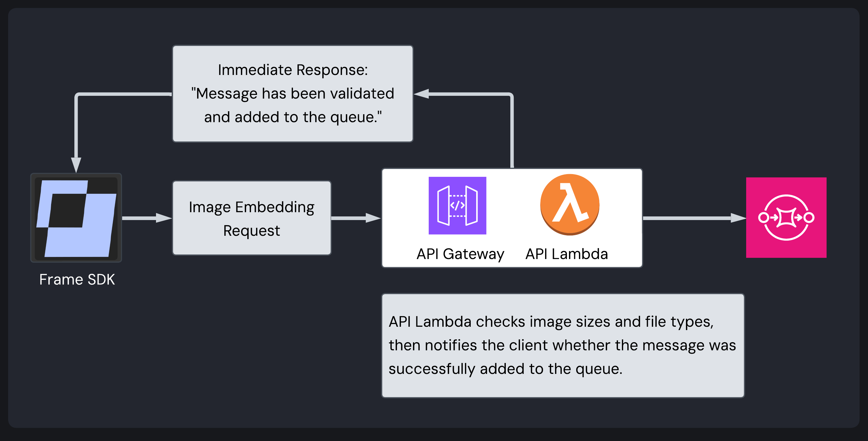
Task: Click the orange Lambda icon
Action: tap(570, 205)
